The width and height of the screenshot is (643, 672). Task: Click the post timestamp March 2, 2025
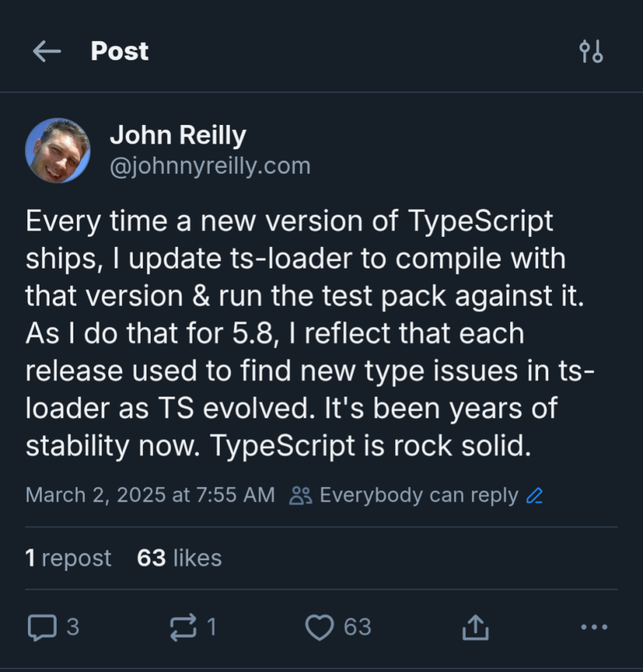click(149, 495)
